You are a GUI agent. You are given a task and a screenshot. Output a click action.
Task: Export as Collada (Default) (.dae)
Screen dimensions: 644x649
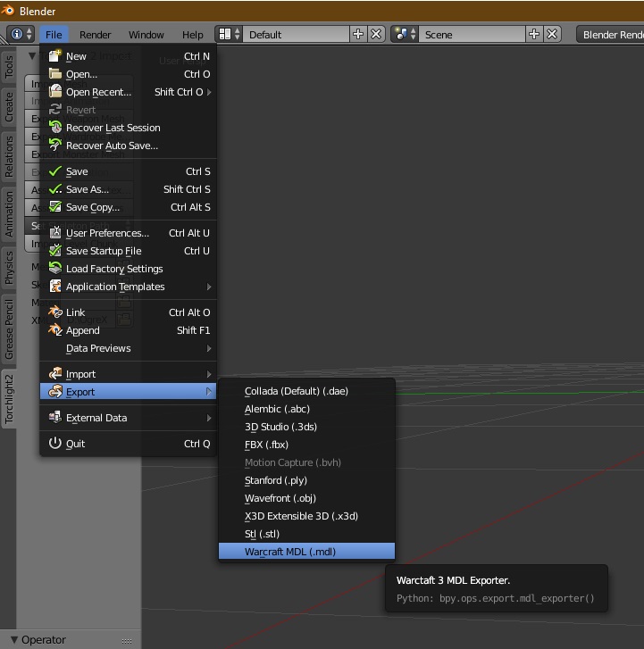(x=306, y=391)
